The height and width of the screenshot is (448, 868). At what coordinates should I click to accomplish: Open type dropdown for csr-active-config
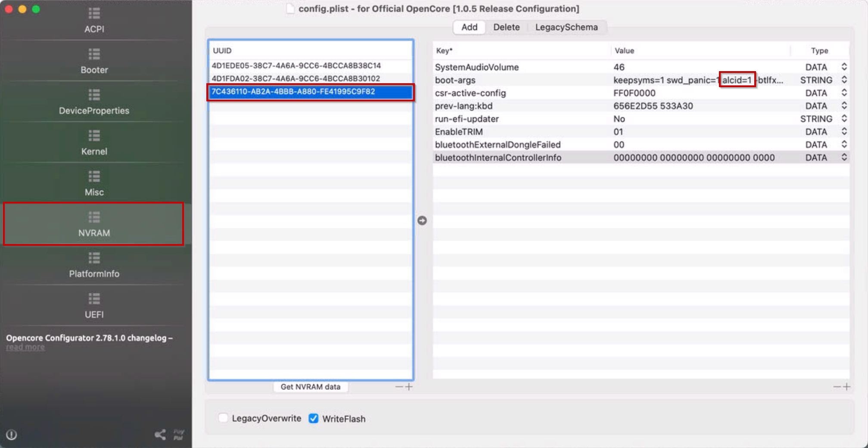(x=844, y=93)
